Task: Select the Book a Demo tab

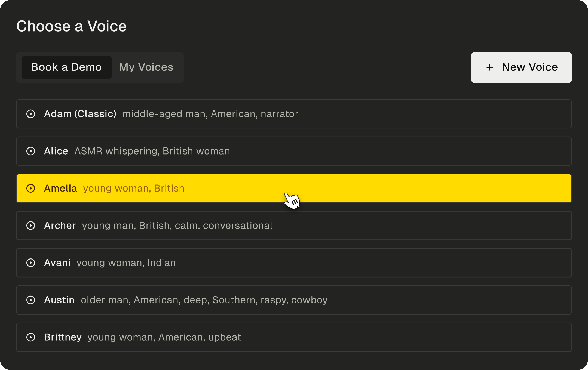Action: pyautogui.click(x=66, y=67)
